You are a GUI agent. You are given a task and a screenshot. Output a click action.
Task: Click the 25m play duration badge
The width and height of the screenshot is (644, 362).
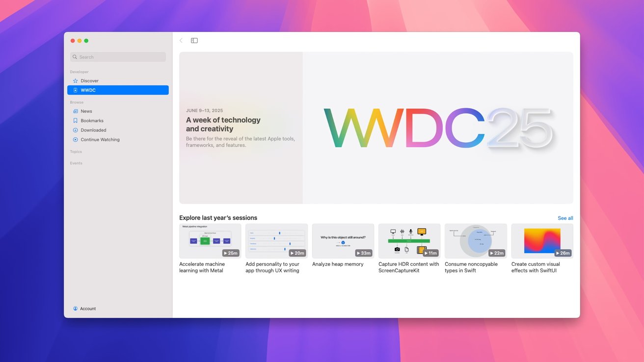231,253
